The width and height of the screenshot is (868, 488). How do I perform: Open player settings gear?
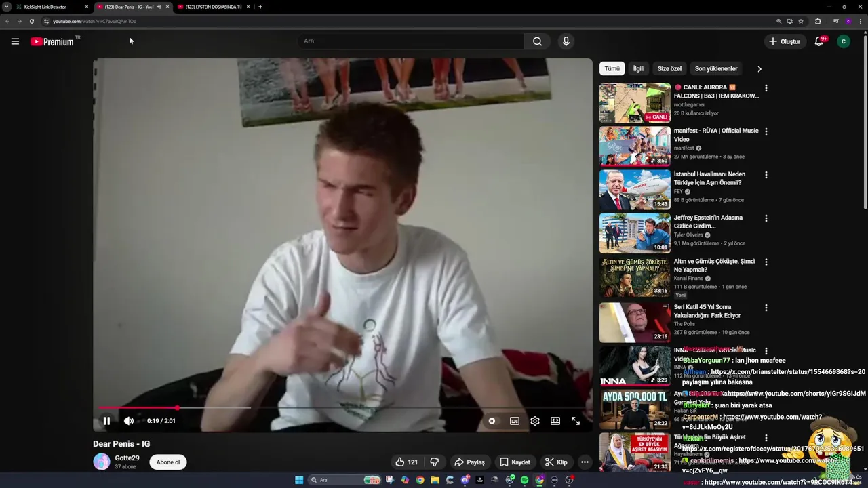click(535, 421)
